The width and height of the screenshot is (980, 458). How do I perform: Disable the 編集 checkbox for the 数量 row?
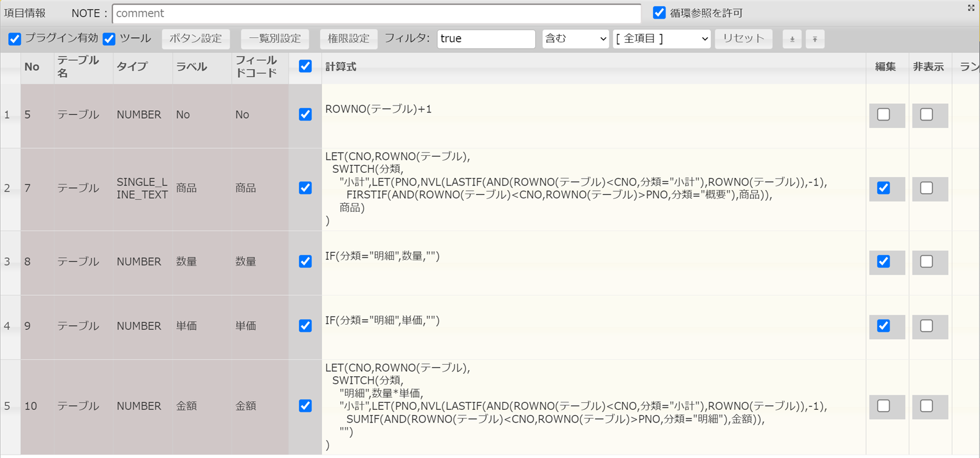[x=883, y=261]
